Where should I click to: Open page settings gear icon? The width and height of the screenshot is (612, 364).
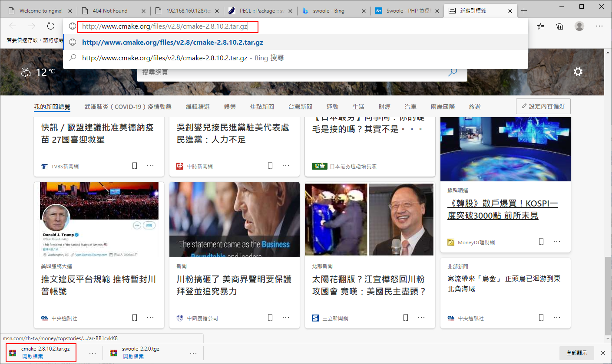(x=578, y=72)
